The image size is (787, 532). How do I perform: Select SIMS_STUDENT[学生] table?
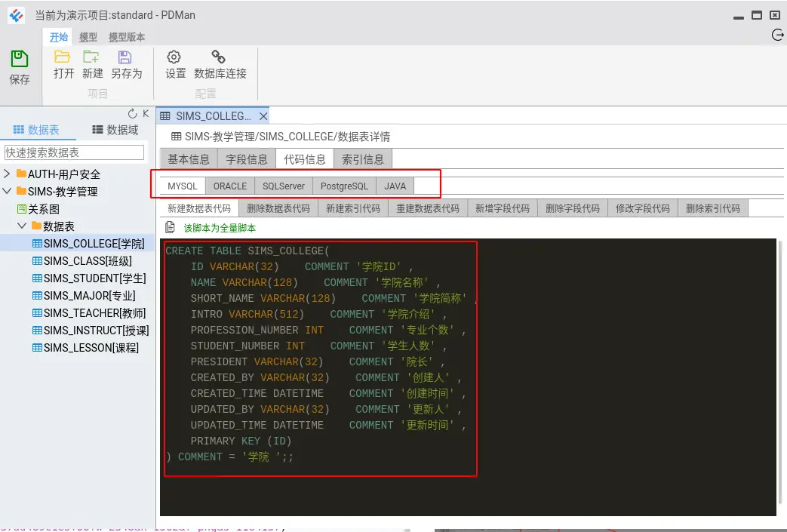coord(89,278)
